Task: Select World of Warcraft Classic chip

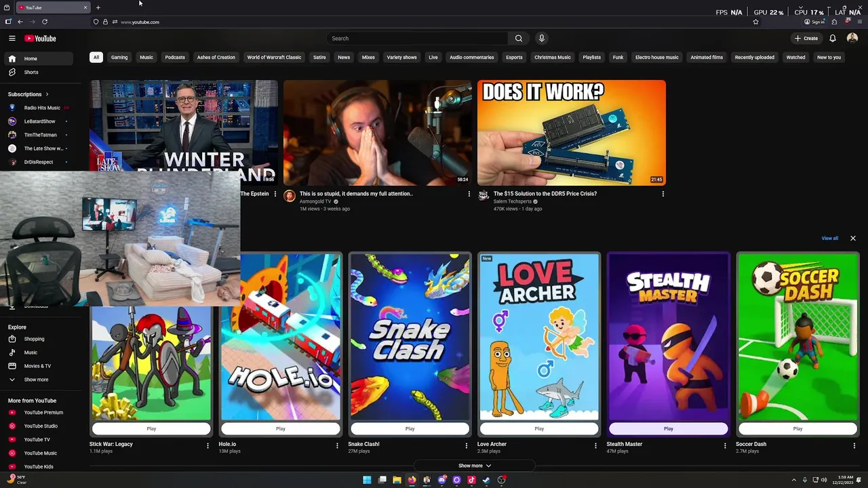Action: [274, 58]
